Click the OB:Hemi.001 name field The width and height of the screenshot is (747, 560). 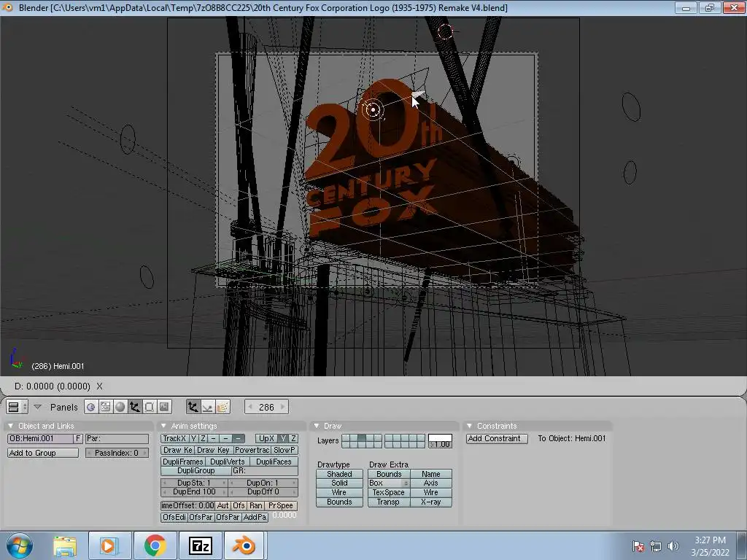(41, 438)
